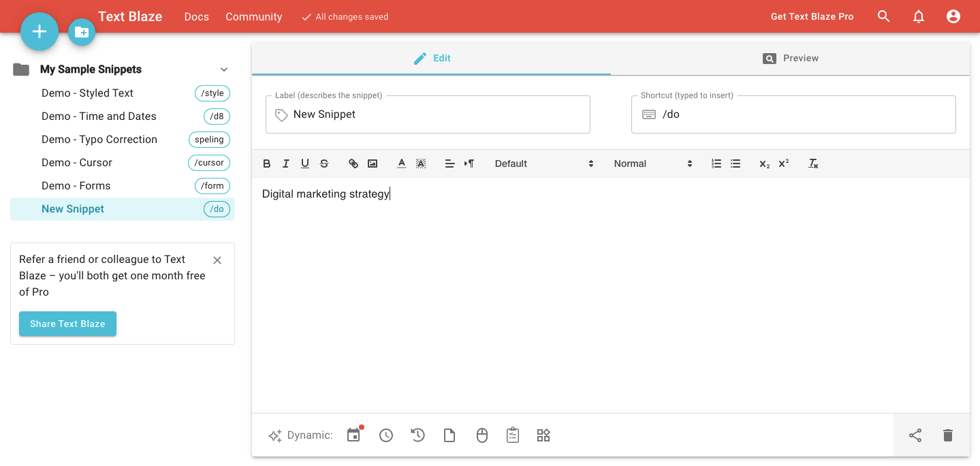Screen dimensions: 980x466
Task: Toggle bold formatting
Action: (267, 164)
